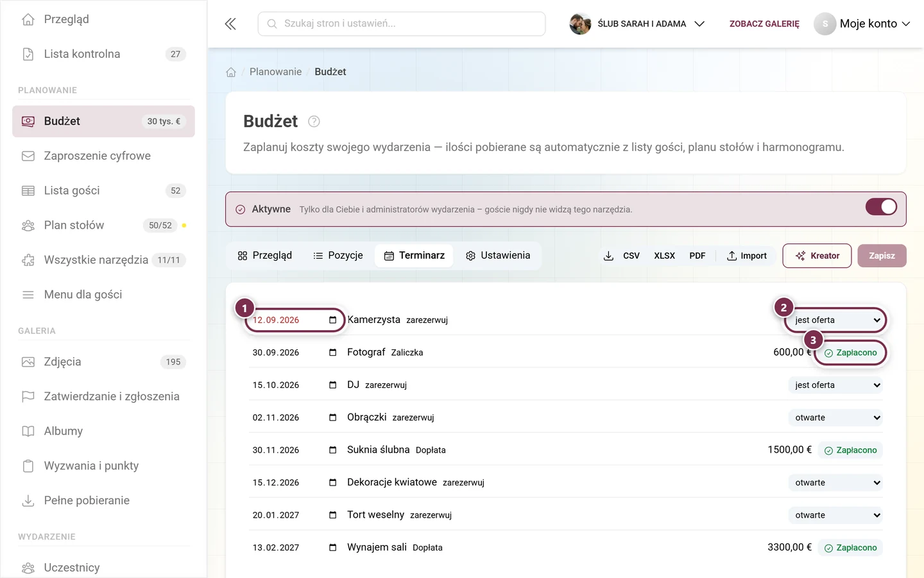Switch to the Pozycje tab
The height and width of the screenshot is (578, 924).
click(338, 256)
